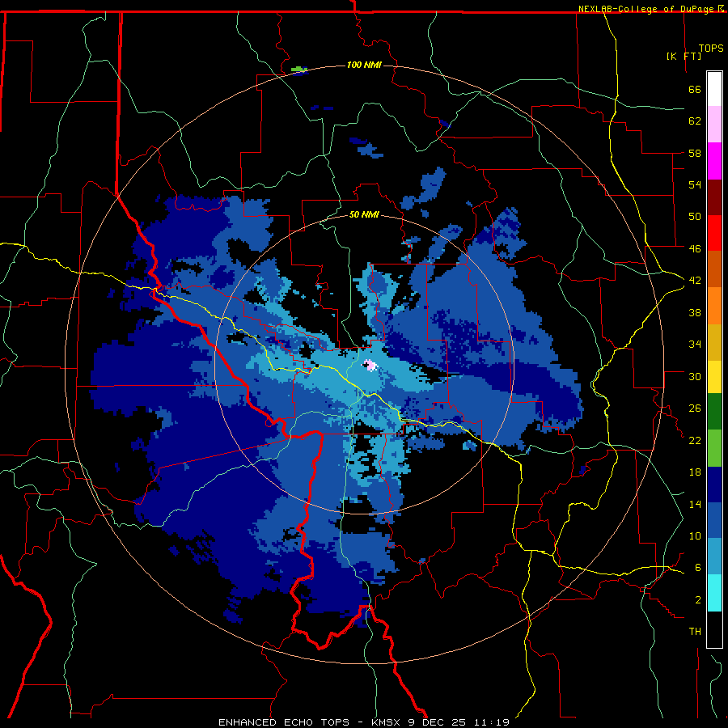Select the light green legend swatch

pyautogui.click(x=714, y=447)
